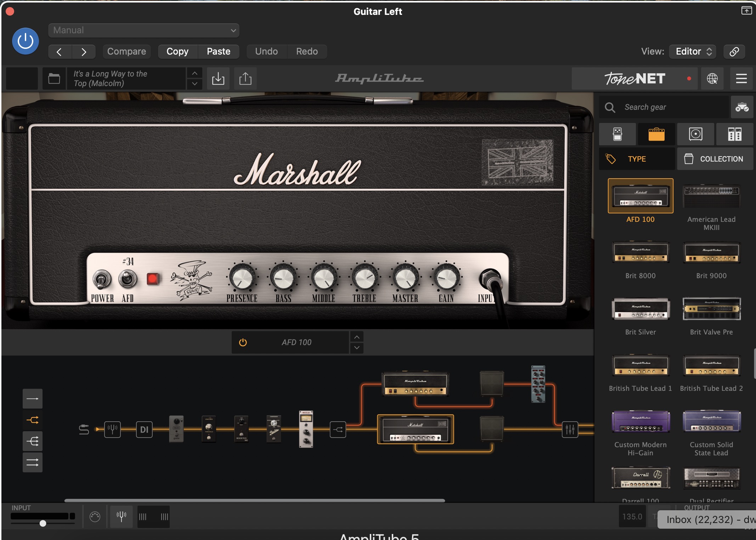
Task: Toggle the plugin power bypass button
Action: [x=26, y=41]
